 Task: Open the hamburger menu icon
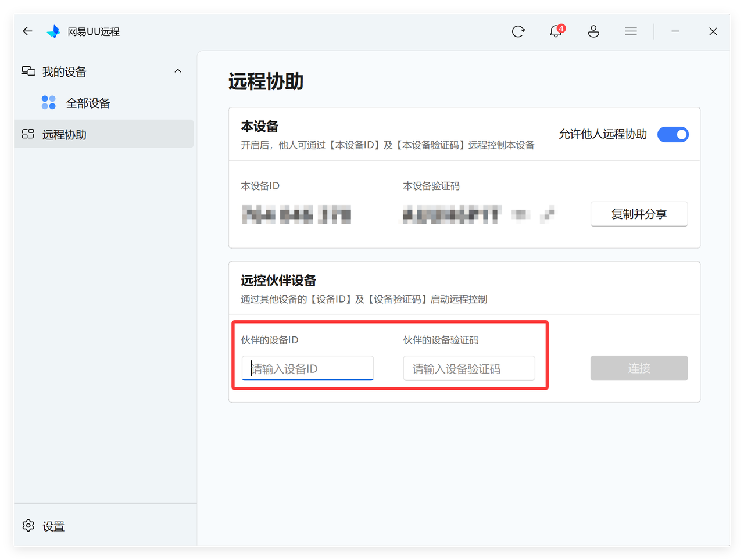point(631,31)
